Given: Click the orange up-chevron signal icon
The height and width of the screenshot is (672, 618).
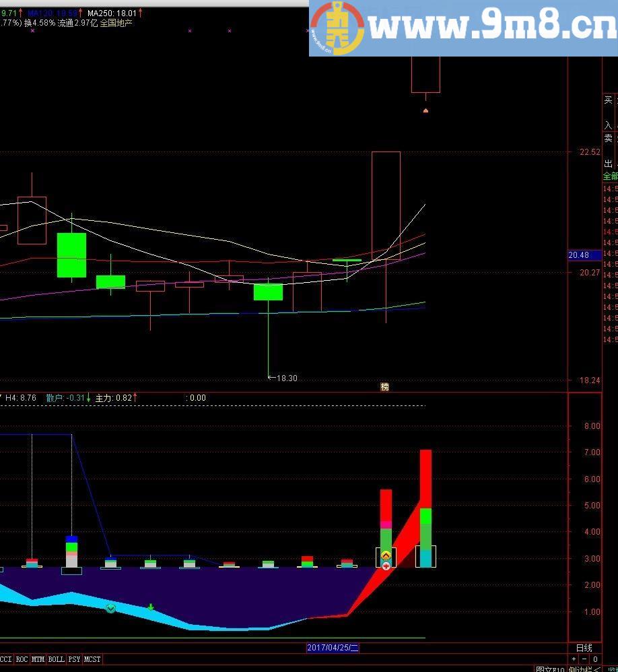Looking at the screenshot, I should click(386, 556).
